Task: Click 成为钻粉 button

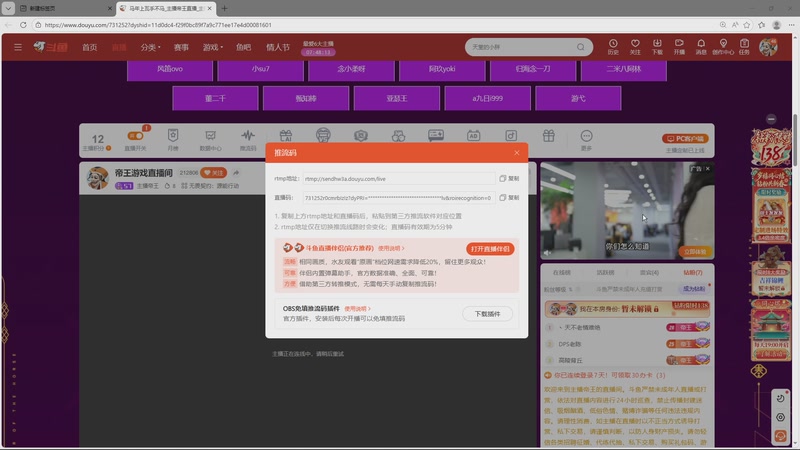Action: click(x=694, y=289)
